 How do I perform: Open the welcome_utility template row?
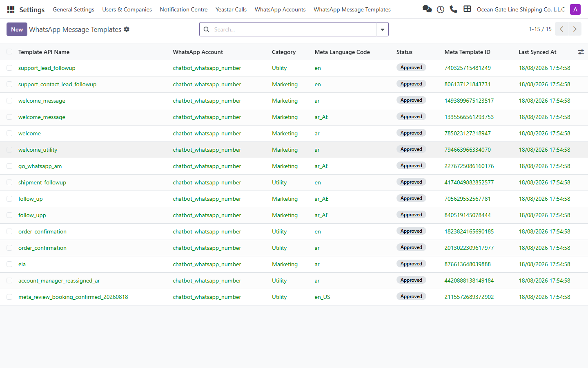pos(38,150)
